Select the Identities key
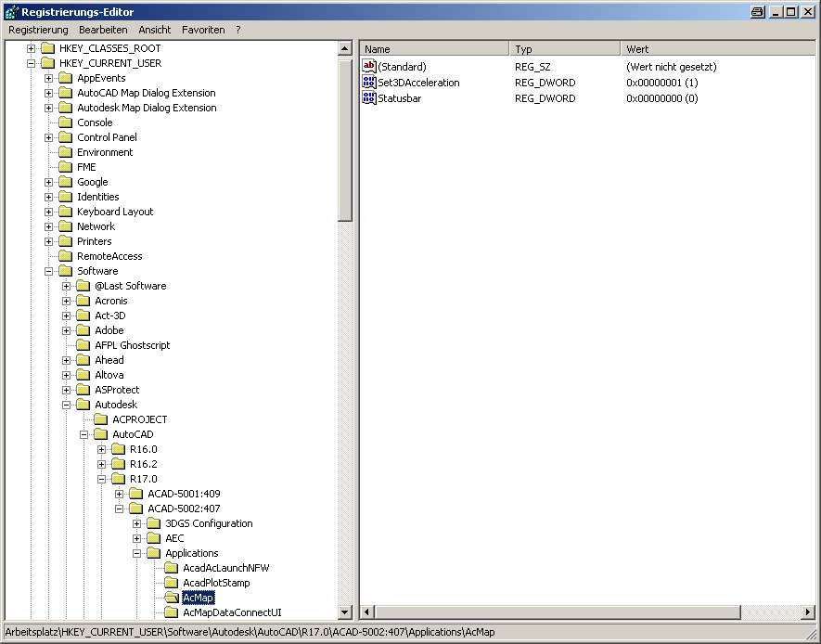This screenshot has width=821, height=644. point(98,197)
